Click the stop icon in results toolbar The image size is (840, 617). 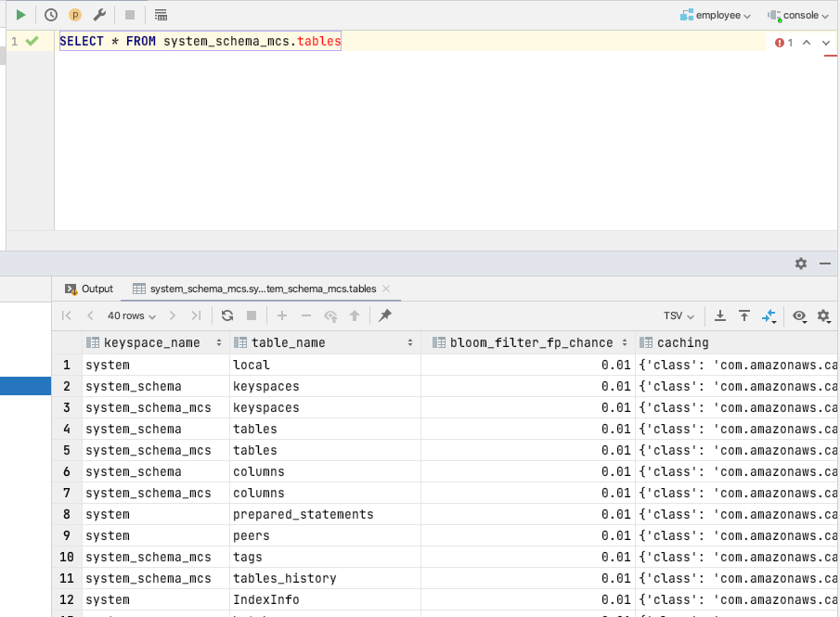tap(252, 315)
